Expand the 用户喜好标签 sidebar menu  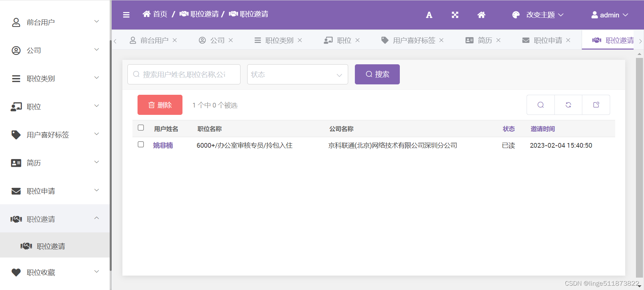(97, 134)
